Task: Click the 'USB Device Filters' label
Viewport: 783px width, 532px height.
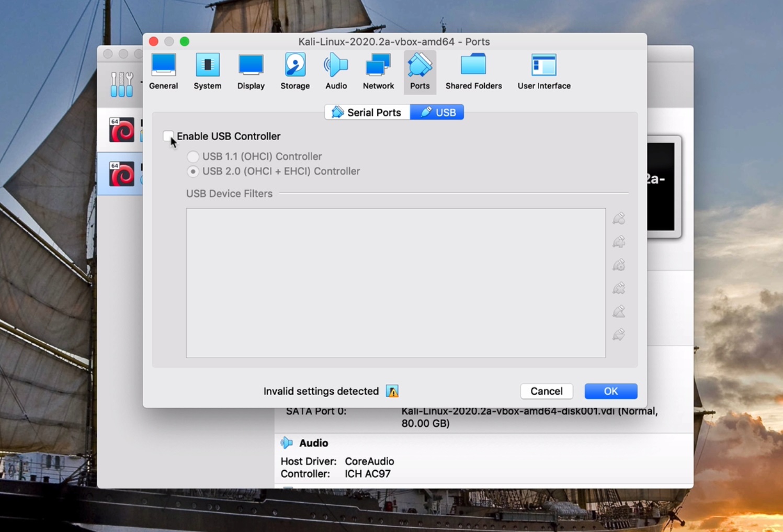Action: pyautogui.click(x=229, y=194)
